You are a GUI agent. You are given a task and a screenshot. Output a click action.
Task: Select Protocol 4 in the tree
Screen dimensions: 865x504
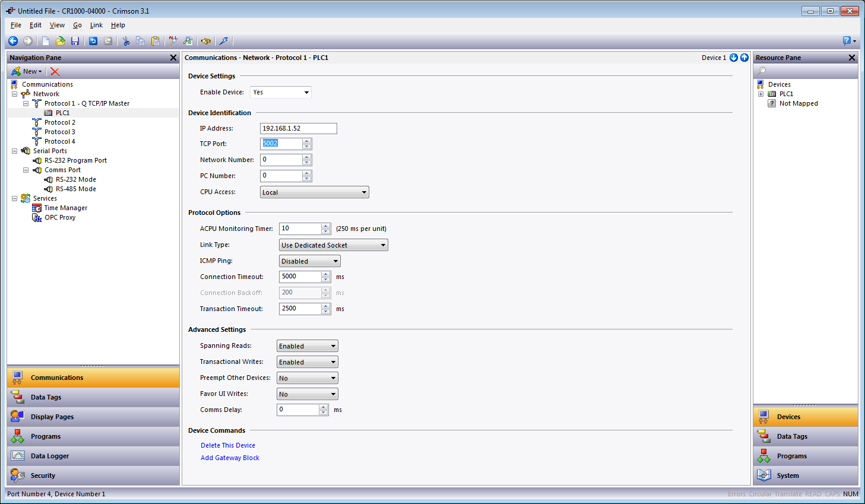coord(59,141)
